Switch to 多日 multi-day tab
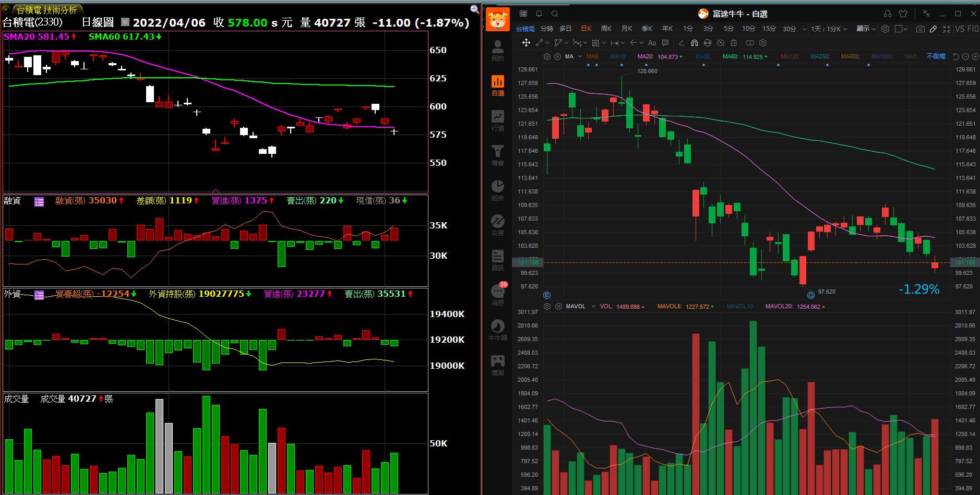Image resolution: width=980 pixels, height=495 pixels. tap(566, 29)
